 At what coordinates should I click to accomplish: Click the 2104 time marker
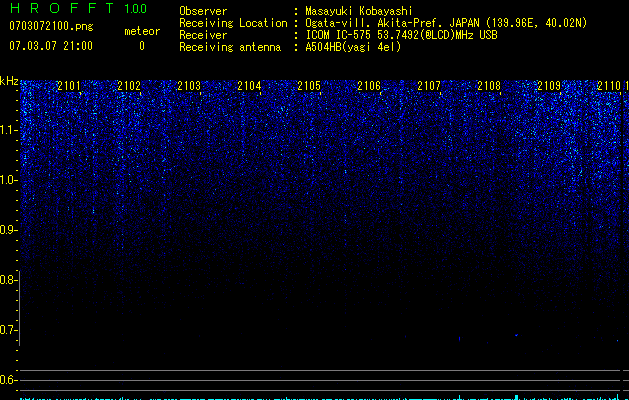(x=249, y=85)
